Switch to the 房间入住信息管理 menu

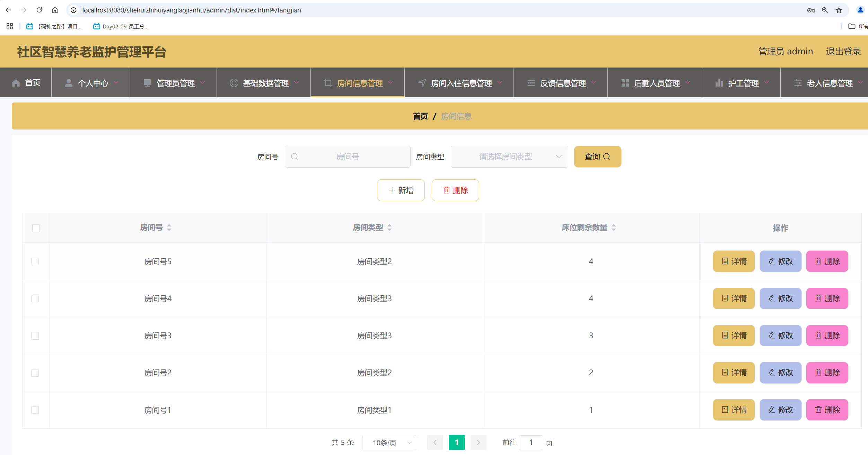(x=461, y=83)
